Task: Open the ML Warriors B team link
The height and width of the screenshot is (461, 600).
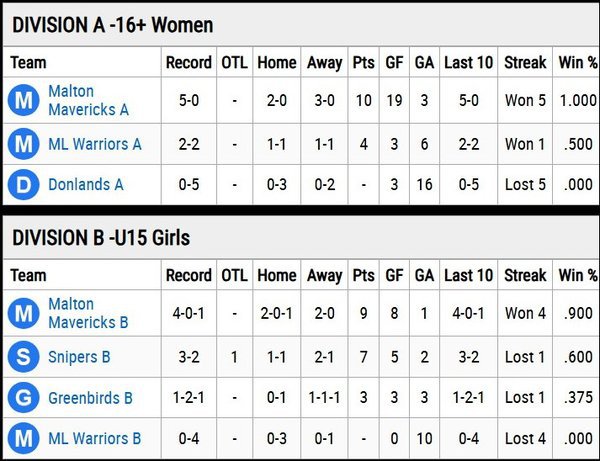Action: coord(95,438)
